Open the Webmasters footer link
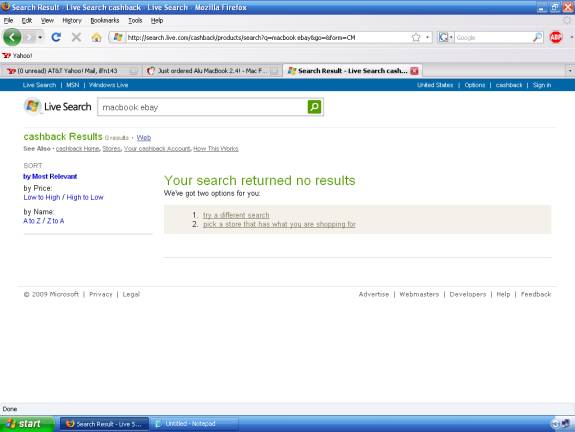 tap(419, 294)
